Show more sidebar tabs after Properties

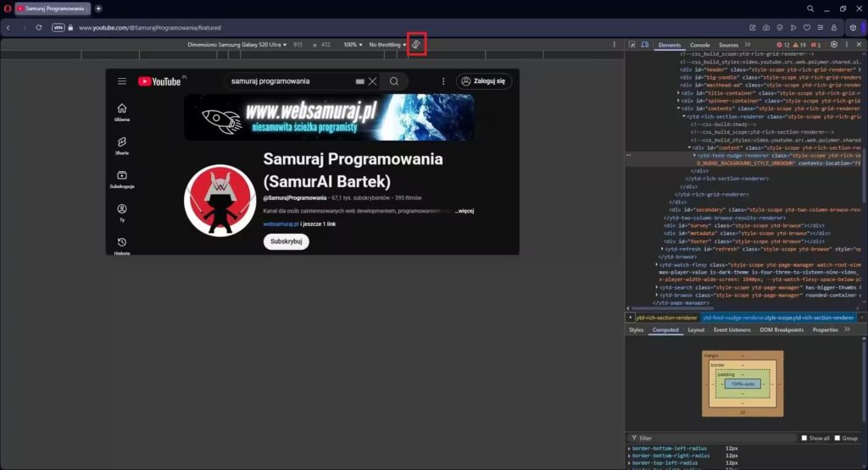[x=847, y=329]
